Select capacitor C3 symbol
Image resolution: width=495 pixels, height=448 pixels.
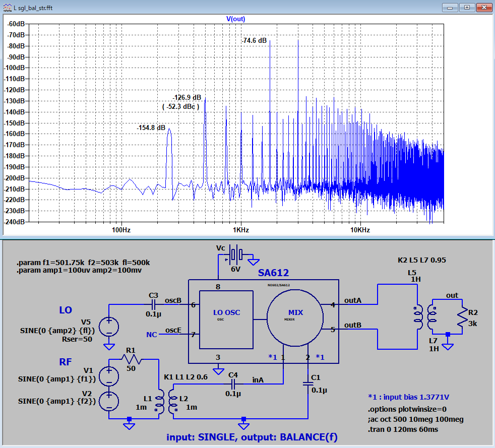pyautogui.click(x=153, y=304)
